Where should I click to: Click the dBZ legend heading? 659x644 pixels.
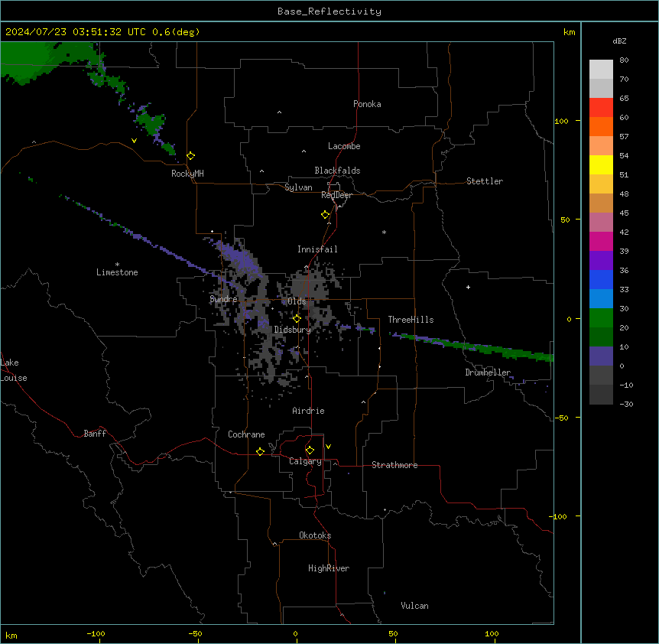(x=619, y=41)
